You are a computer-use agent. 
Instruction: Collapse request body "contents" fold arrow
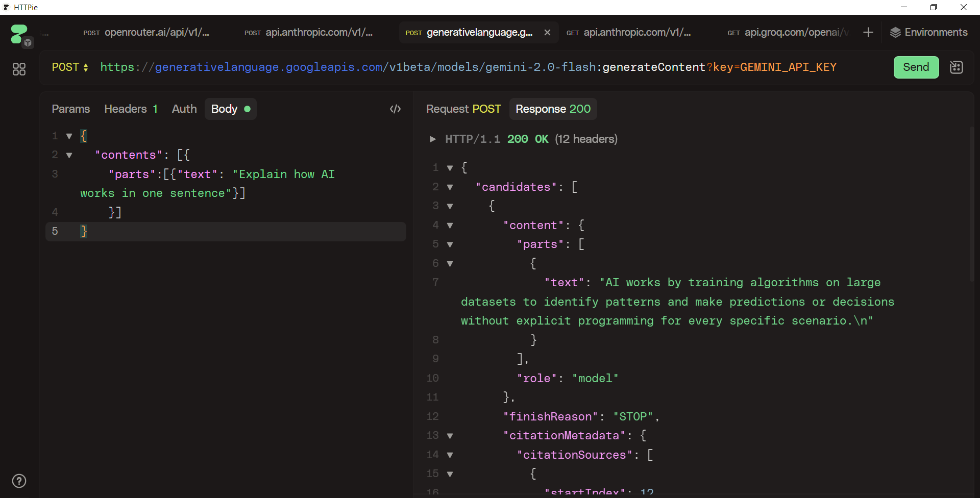[x=69, y=156]
